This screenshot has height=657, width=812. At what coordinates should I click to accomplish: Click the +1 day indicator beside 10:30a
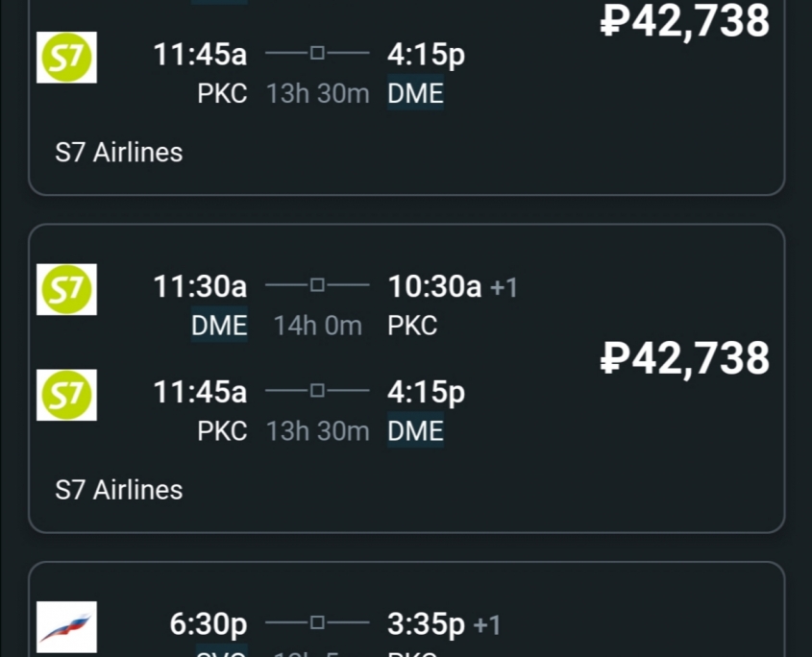504,288
